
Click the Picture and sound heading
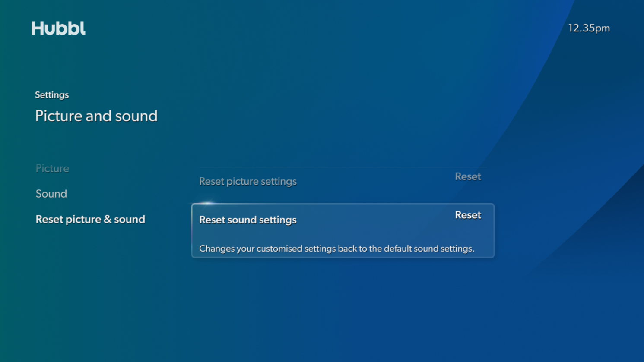(96, 116)
